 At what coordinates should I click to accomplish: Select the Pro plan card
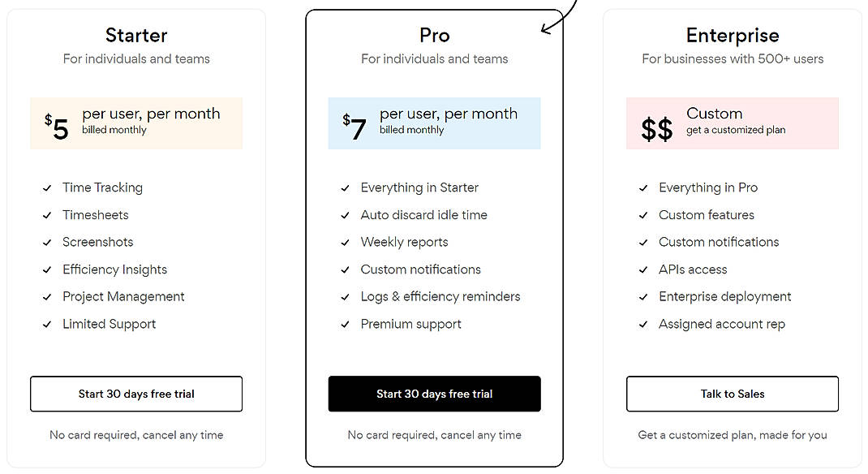coord(434,235)
